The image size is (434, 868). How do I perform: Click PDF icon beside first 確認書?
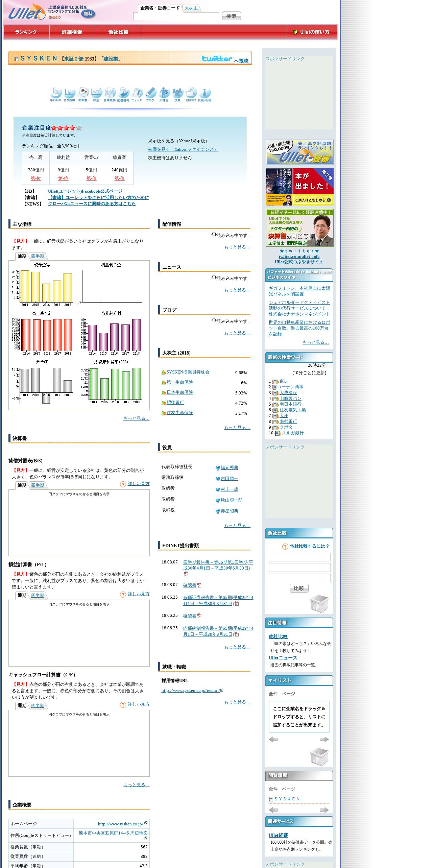pos(199,585)
